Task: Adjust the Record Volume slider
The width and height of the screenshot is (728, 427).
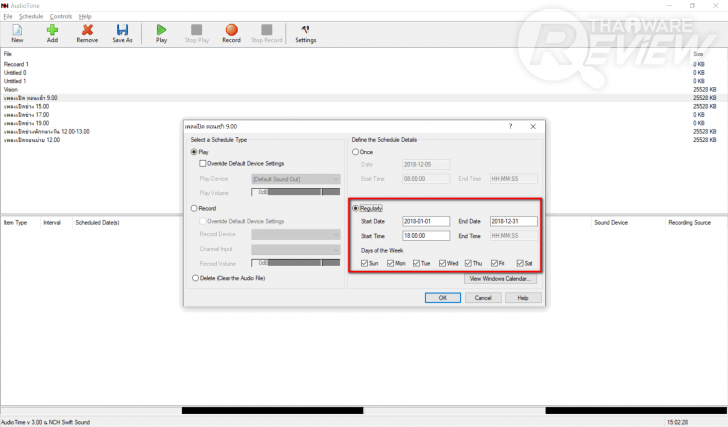Action: click(x=296, y=263)
